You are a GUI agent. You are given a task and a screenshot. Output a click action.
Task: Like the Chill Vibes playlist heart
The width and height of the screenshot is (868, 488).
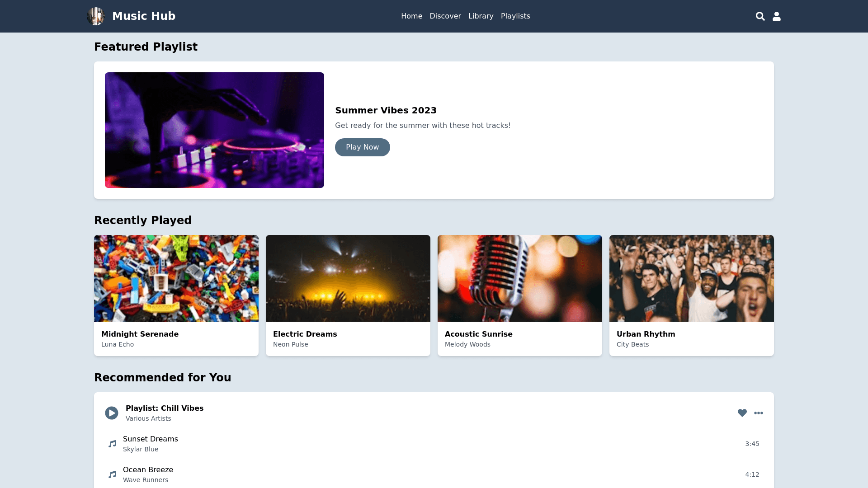[742, 413]
